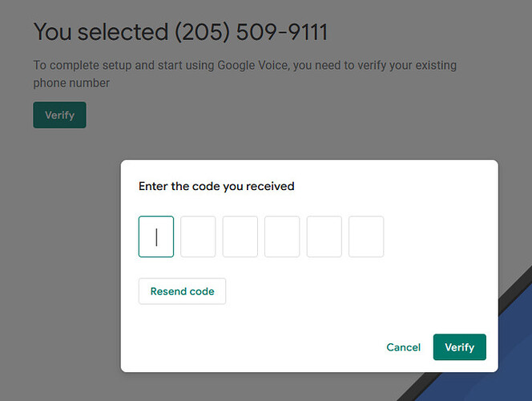Screen dimensions: 532x401
Task: Select the second code digit box
Action: click(198, 237)
